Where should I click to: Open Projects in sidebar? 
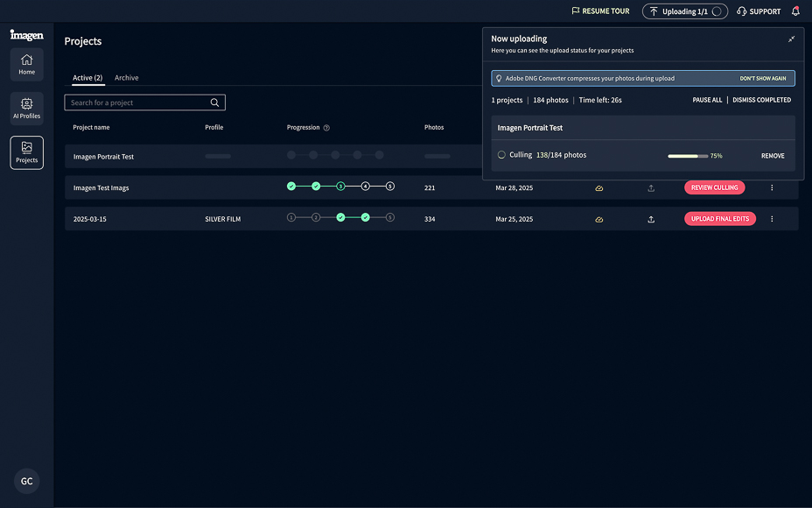[26, 152]
